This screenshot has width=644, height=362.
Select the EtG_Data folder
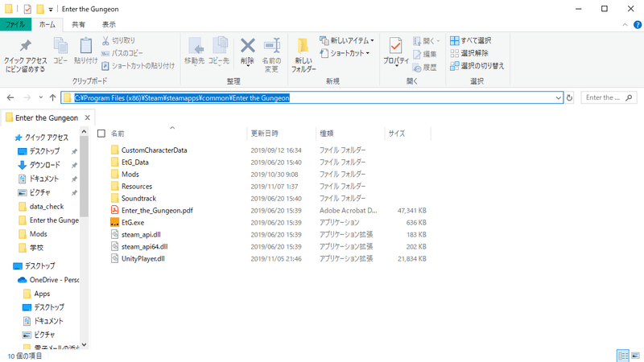(130, 162)
